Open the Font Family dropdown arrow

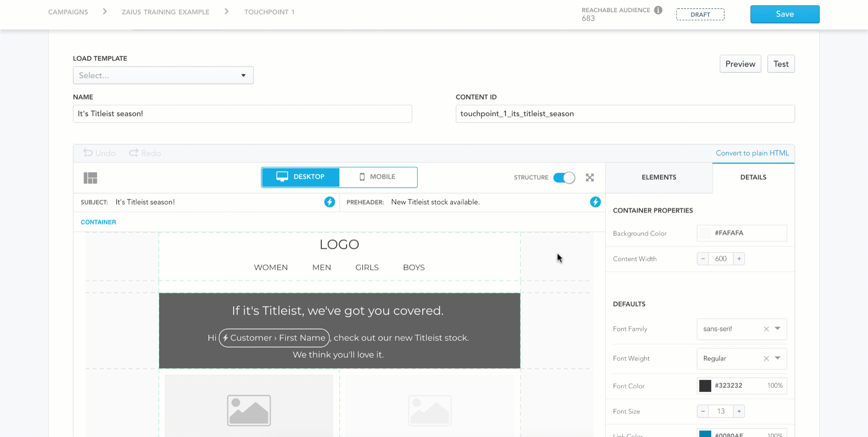[x=778, y=329]
